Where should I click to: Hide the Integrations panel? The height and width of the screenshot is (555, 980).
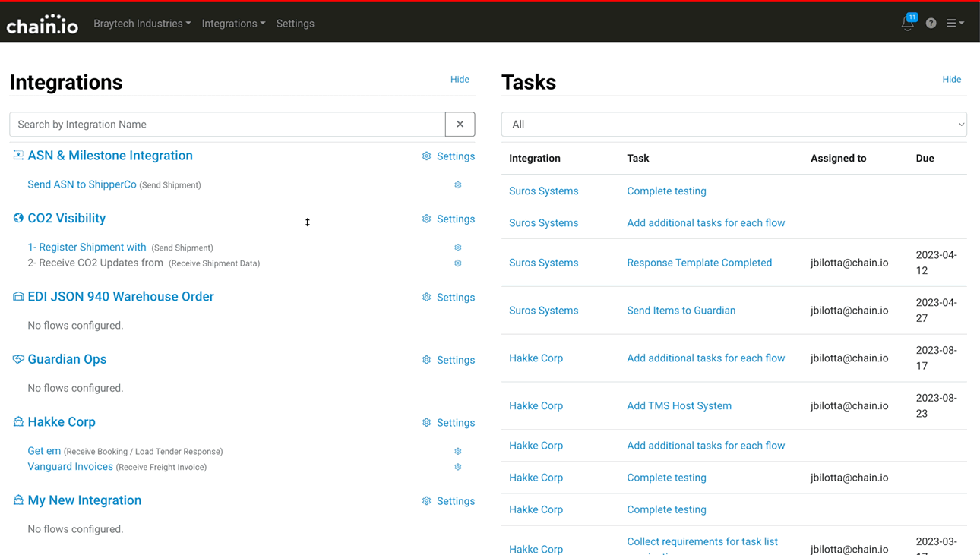pos(460,80)
